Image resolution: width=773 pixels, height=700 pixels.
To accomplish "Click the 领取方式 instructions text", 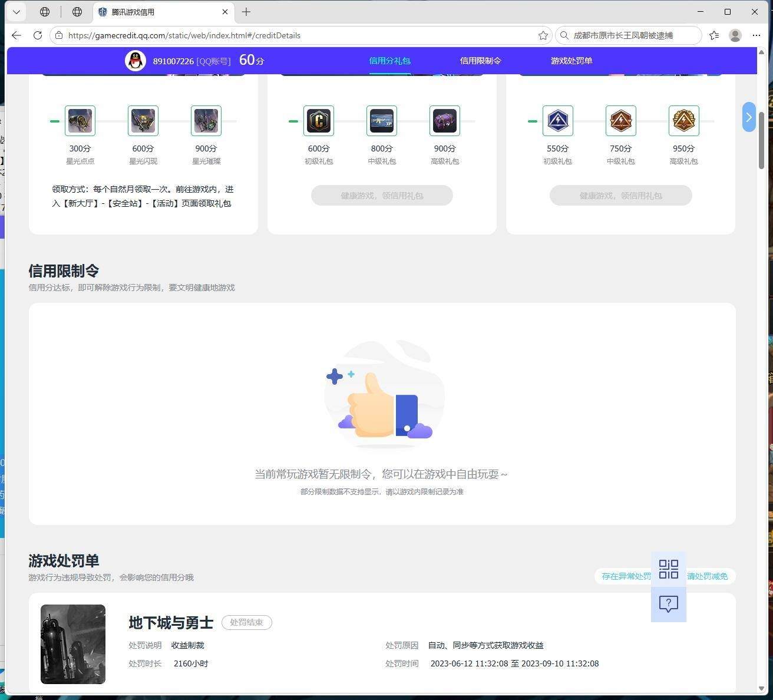I will pyautogui.click(x=143, y=196).
